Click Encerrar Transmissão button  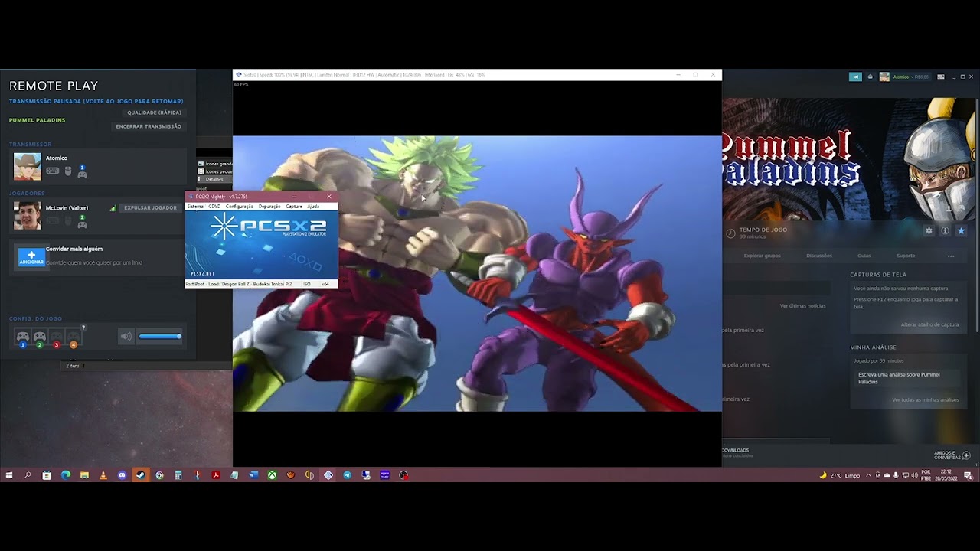[149, 126]
